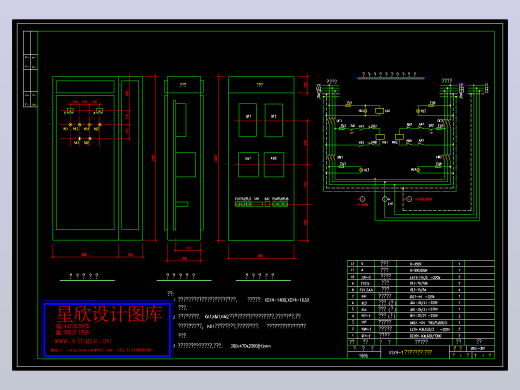Select the KM1 contactor box in cabinet layout
Viewport: 520px width, 390px height.
tap(248, 165)
